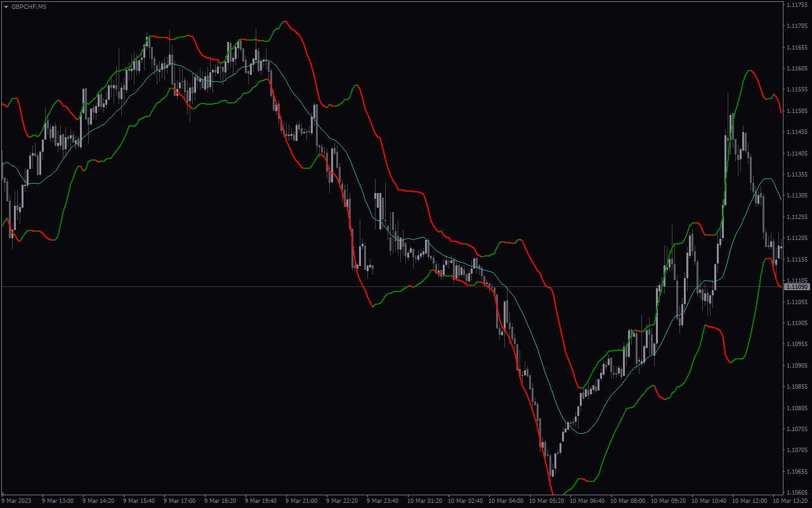Click price level 1.11205 on the axis

(x=797, y=238)
